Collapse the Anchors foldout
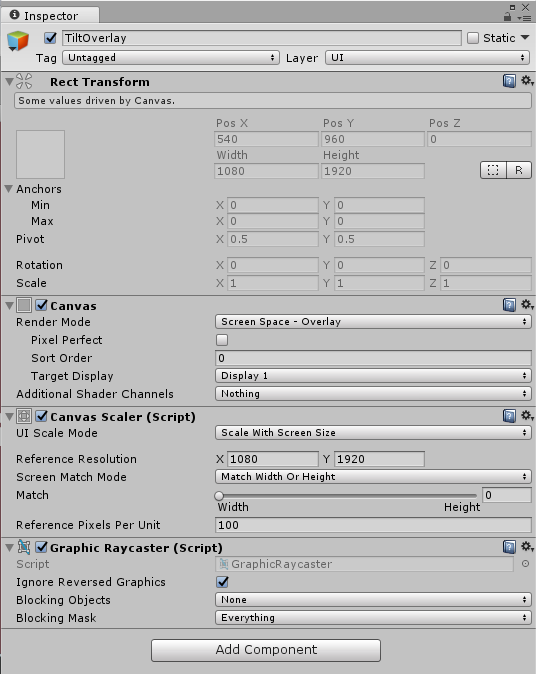 point(8,189)
